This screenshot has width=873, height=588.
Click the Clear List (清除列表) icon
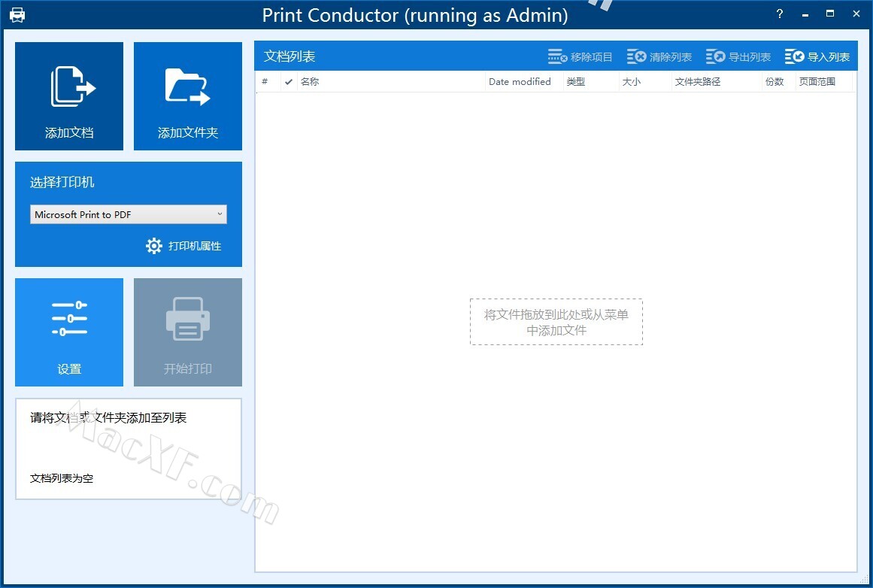pos(636,57)
